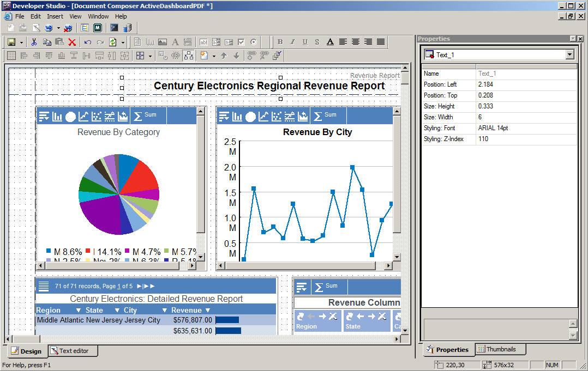The image size is (588, 371).
Task: Click the MFD (M) toolbar icon
Action: pyautogui.click(x=98, y=28)
